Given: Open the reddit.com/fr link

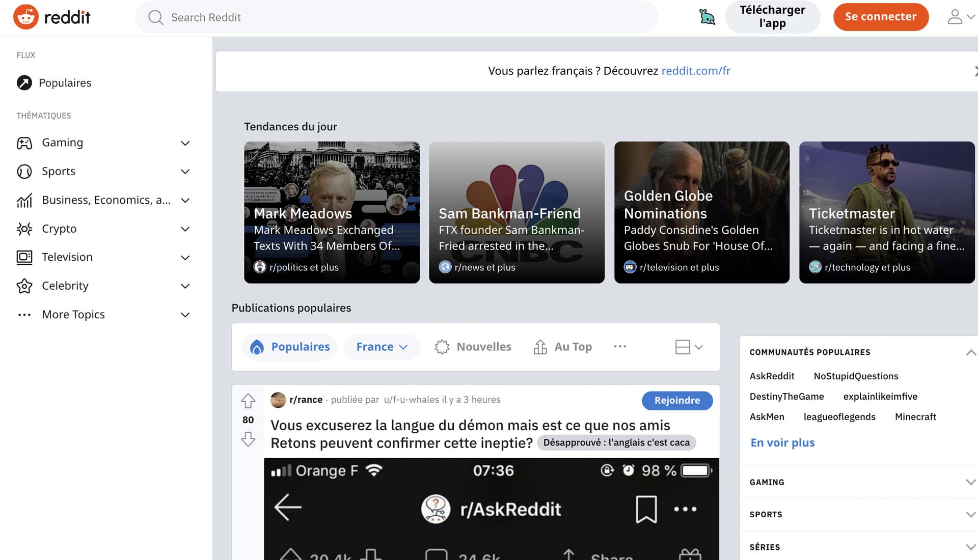Looking at the screenshot, I should [696, 71].
